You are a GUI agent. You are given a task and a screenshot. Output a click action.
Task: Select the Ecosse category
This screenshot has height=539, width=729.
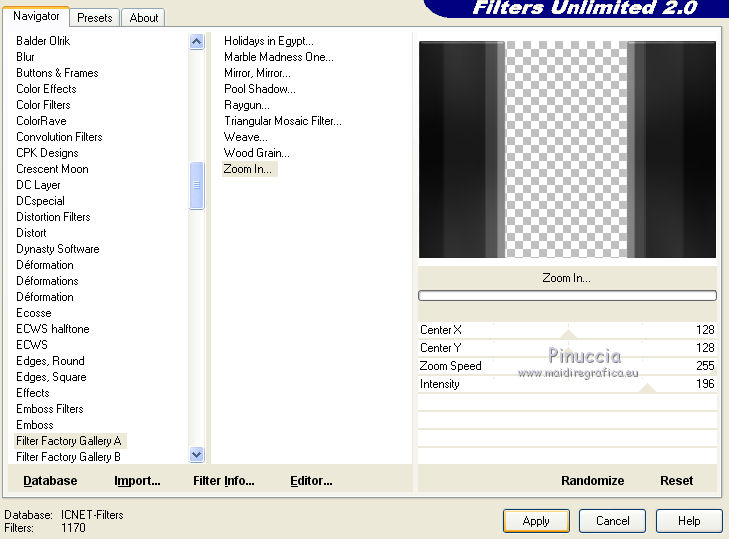pyautogui.click(x=33, y=313)
